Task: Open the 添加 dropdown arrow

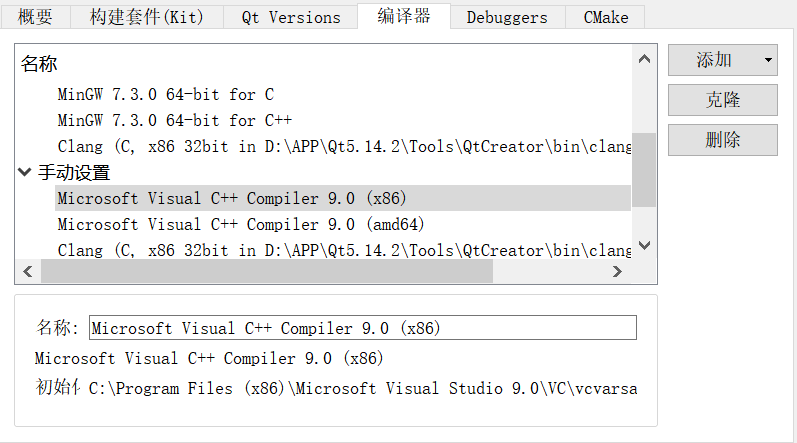Action: (x=767, y=60)
